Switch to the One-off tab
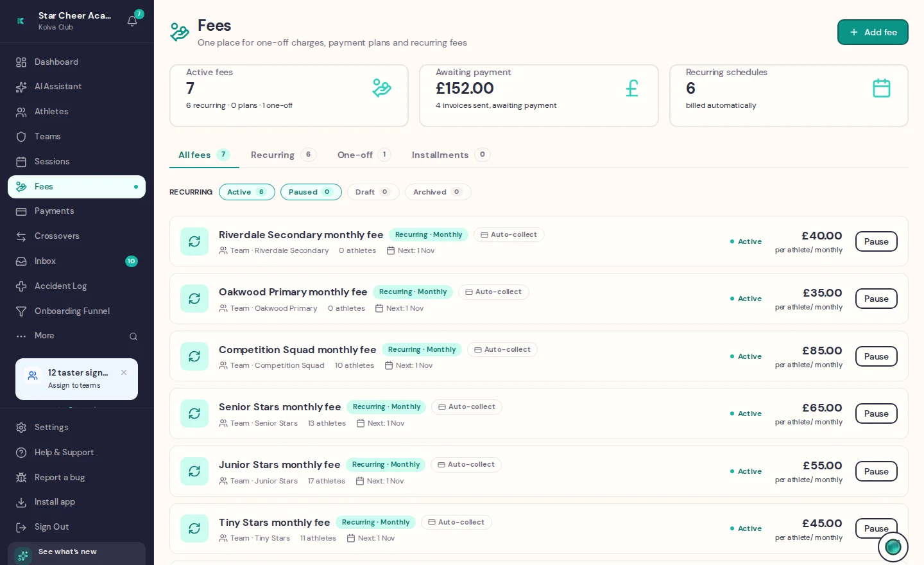The image size is (924, 565). 364,155
